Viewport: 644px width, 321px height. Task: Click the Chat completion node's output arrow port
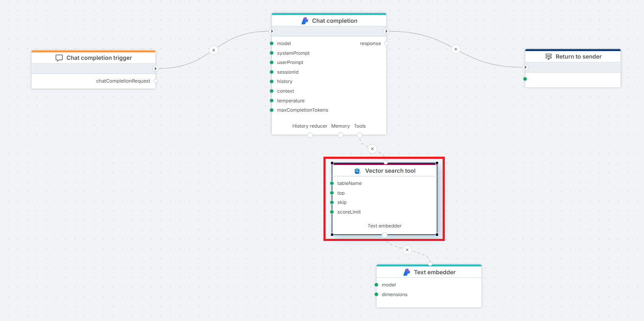pos(386,31)
